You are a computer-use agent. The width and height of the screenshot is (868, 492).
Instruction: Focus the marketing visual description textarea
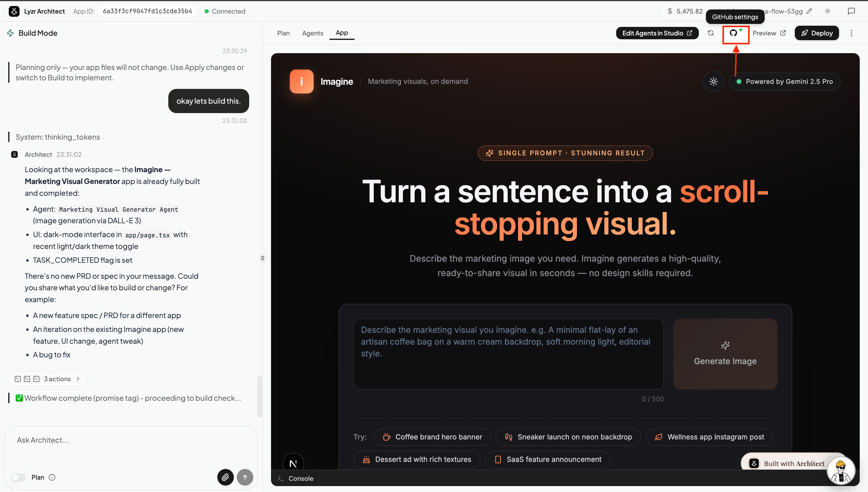(x=508, y=354)
